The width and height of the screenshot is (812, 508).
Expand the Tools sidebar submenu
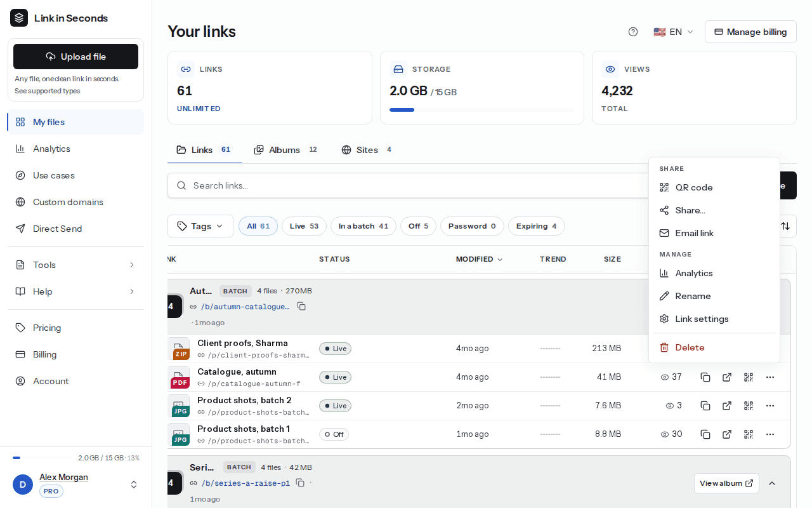pos(75,265)
